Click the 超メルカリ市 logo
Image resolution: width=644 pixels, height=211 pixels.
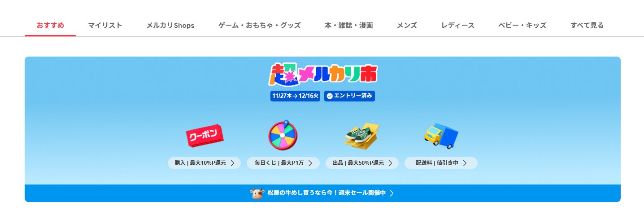point(323,75)
